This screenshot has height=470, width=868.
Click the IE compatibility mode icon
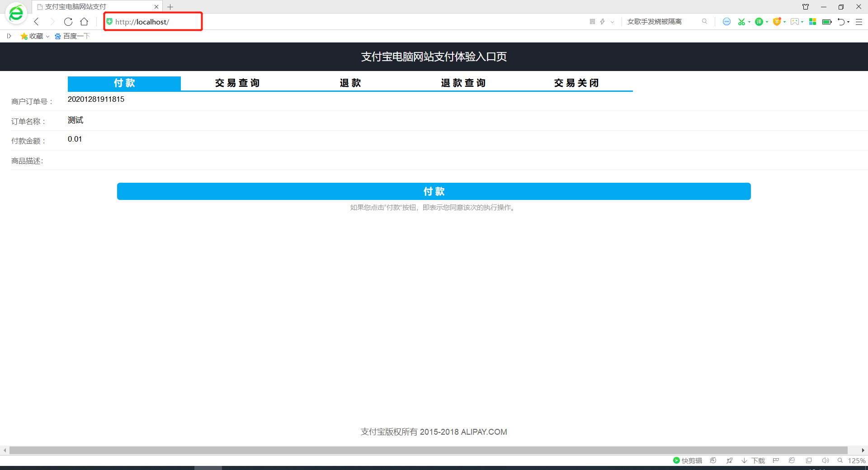(x=792, y=461)
